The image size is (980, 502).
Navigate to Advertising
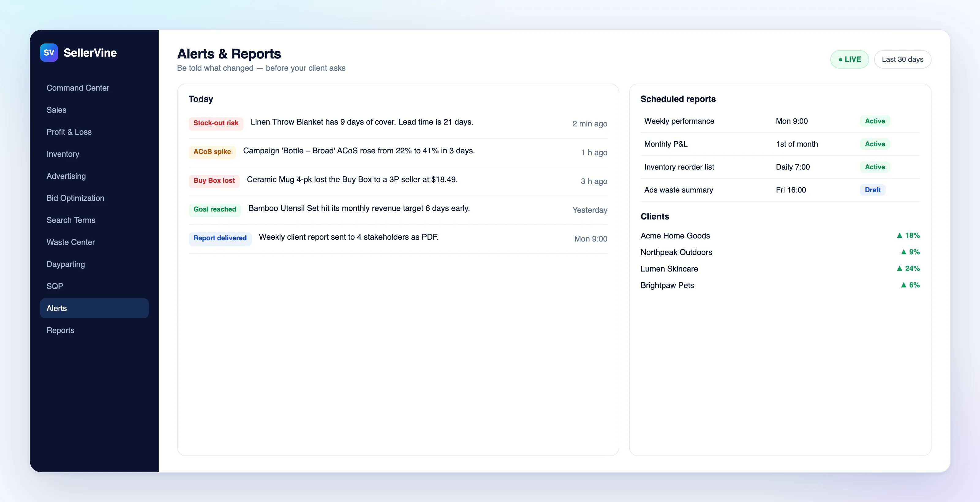click(x=94, y=176)
